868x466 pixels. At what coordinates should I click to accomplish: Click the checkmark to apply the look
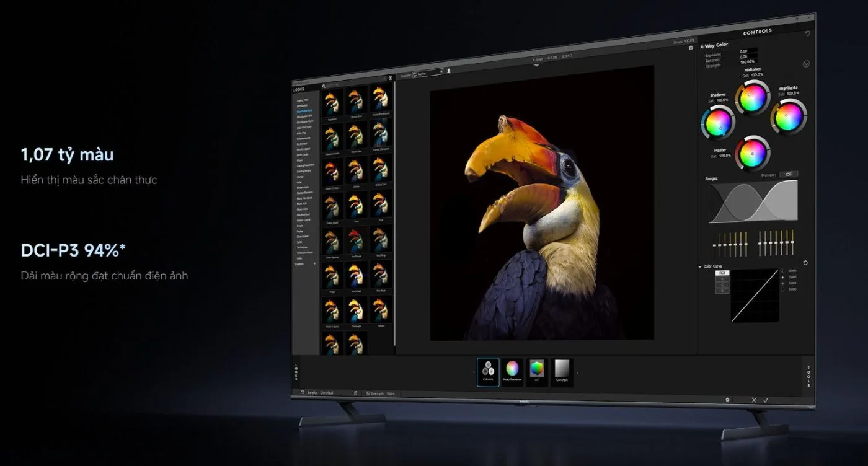pyautogui.click(x=766, y=400)
